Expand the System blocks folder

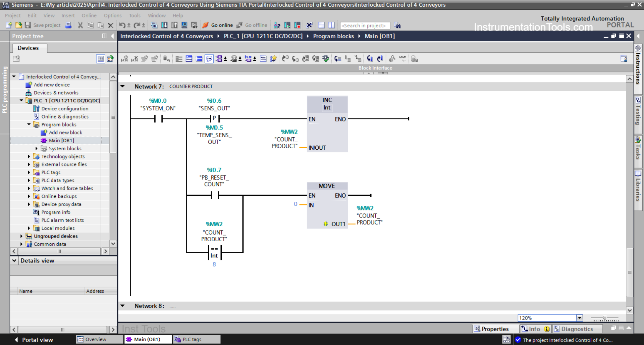[37, 148]
